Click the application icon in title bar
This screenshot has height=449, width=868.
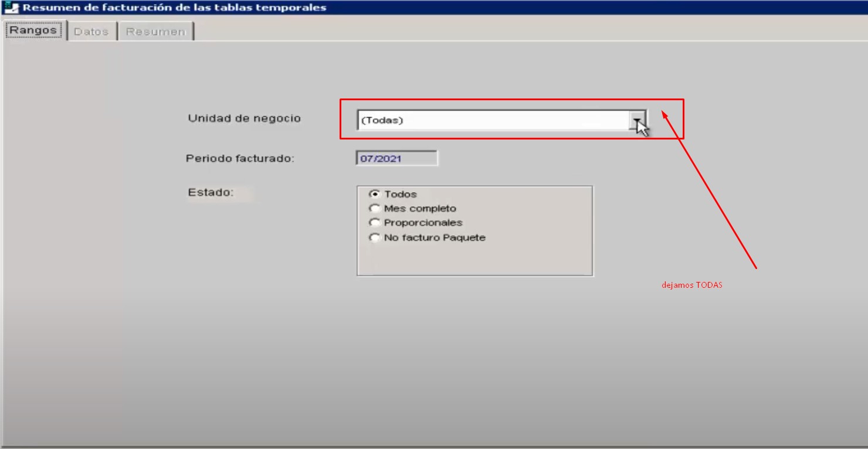coord(11,8)
